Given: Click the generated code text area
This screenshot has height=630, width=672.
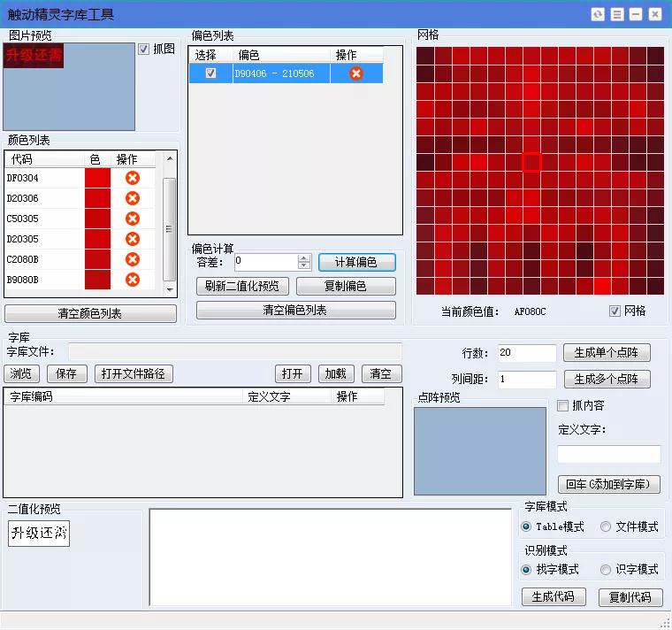Looking at the screenshot, I should [330, 557].
